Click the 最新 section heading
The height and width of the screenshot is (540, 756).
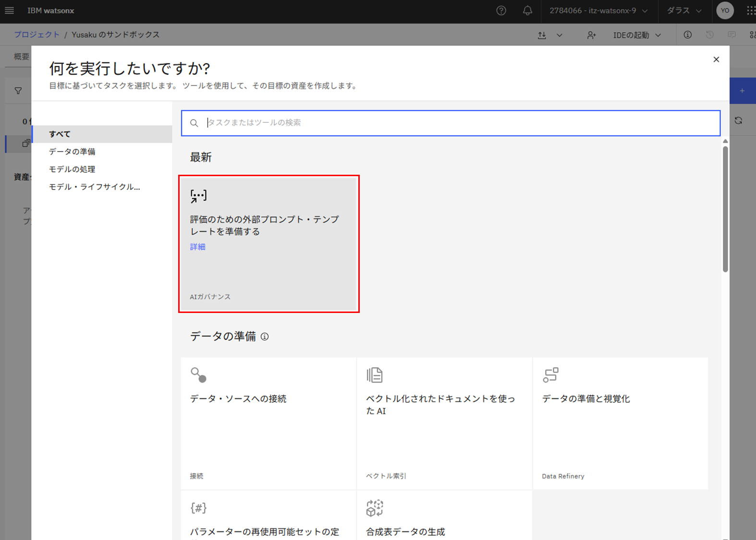[x=201, y=157]
